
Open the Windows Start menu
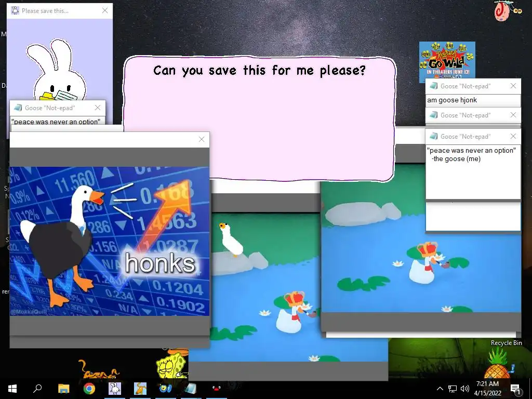click(12, 389)
